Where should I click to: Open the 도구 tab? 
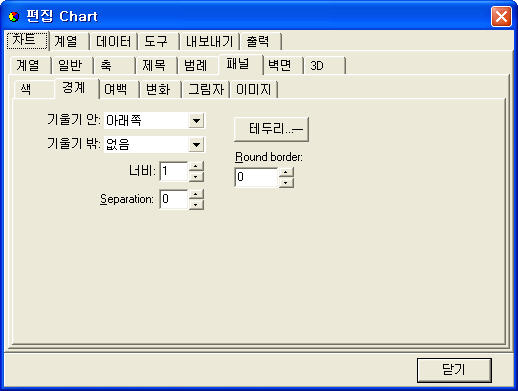click(x=158, y=42)
